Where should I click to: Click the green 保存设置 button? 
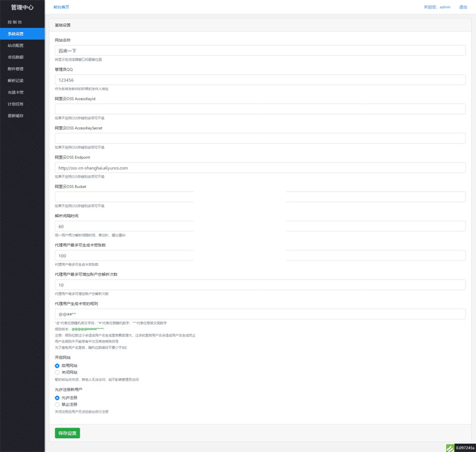[x=67, y=433]
